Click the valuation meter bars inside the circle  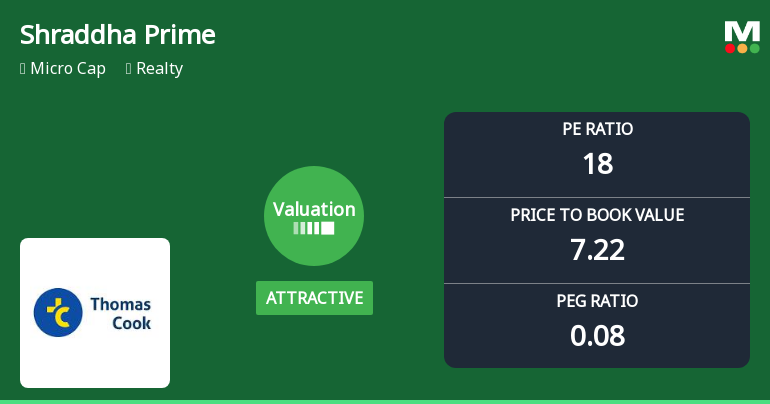coord(314,229)
